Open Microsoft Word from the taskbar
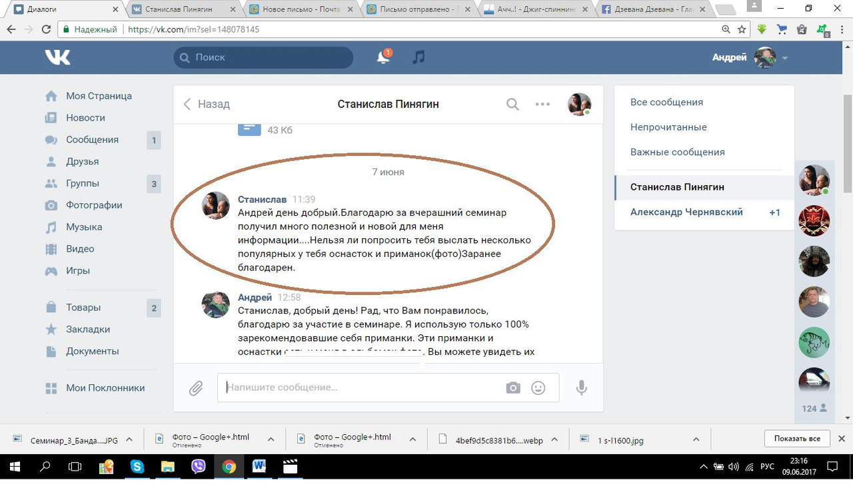Viewport: 853px width, 504px height. point(259,467)
